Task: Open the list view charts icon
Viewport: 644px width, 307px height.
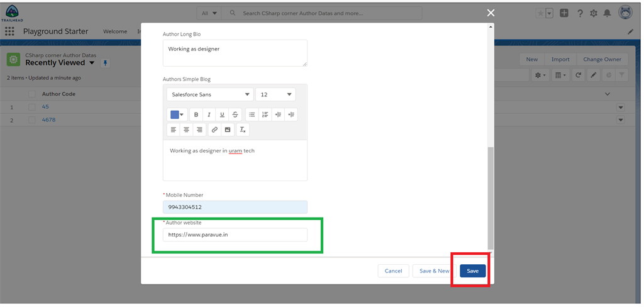Action: pyautogui.click(x=609, y=75)
